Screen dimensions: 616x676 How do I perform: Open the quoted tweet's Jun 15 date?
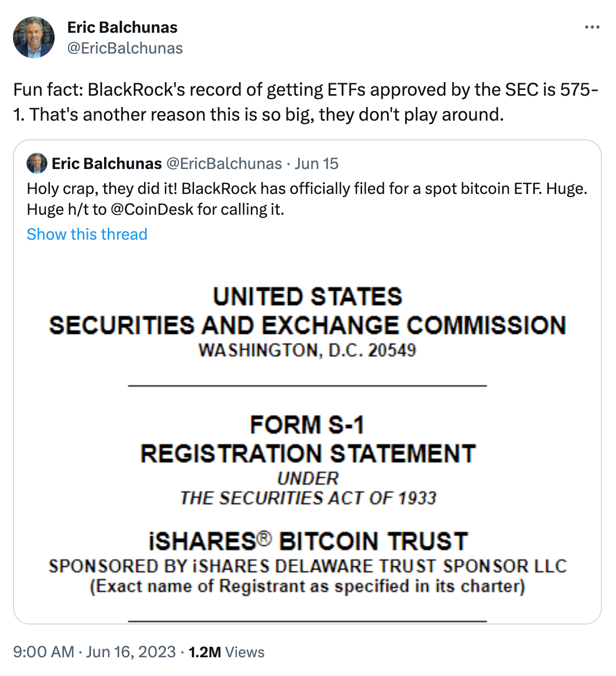tap(316, 164)
